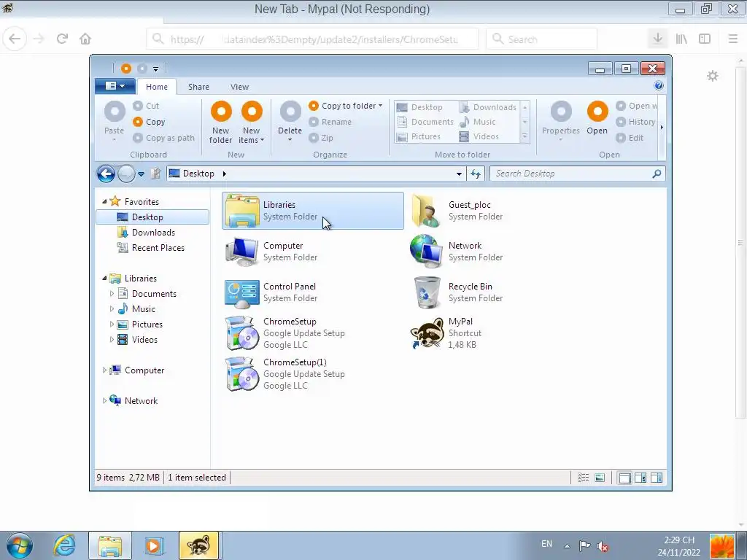Click the Zip command in Organize
Image resolution: width=747 pixels, height=560 pixels.
coord(321,138)
